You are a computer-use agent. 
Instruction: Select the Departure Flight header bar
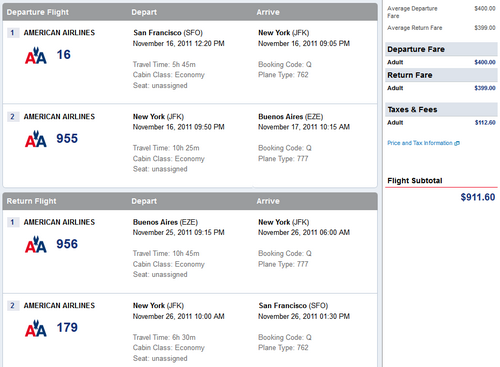[x=190, y=12]
